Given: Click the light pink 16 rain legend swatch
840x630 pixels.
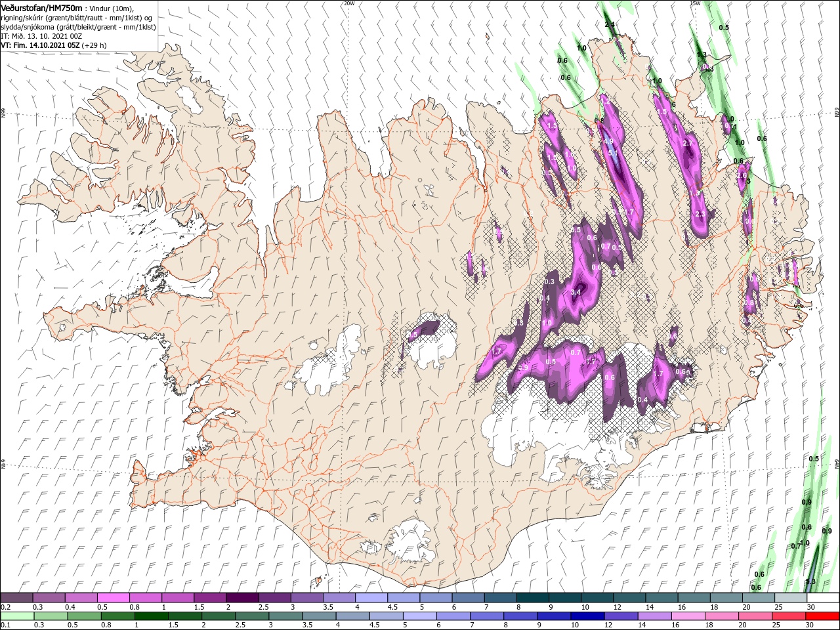Looking at the screenshot, I should (x=688, y=616).
